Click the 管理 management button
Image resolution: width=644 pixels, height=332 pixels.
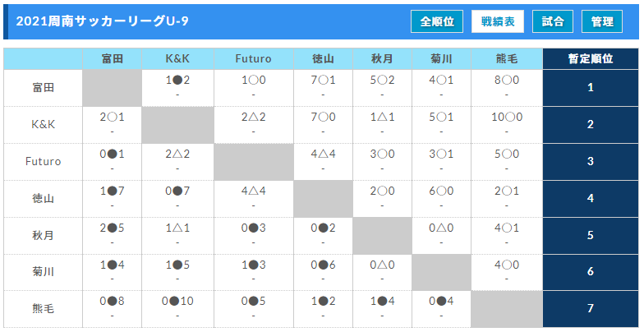tap(601, 21)
